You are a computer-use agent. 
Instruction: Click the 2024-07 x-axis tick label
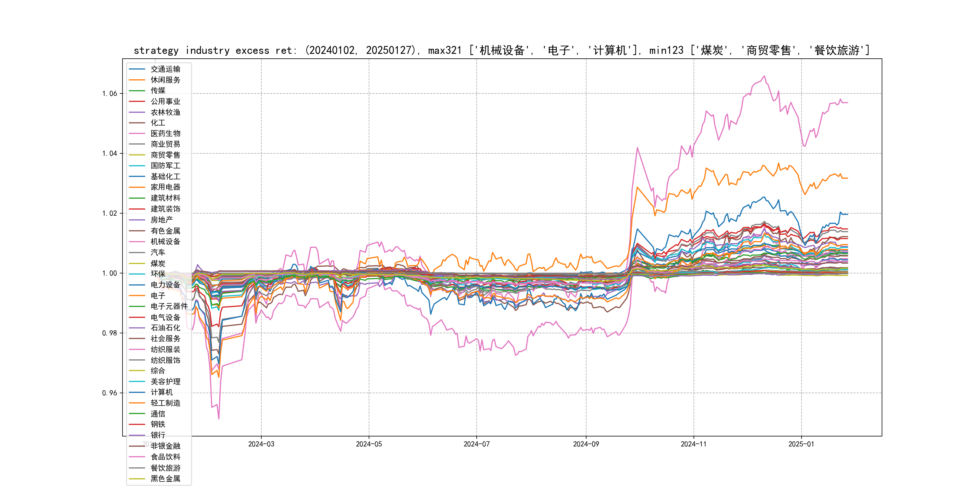[476, 444]
